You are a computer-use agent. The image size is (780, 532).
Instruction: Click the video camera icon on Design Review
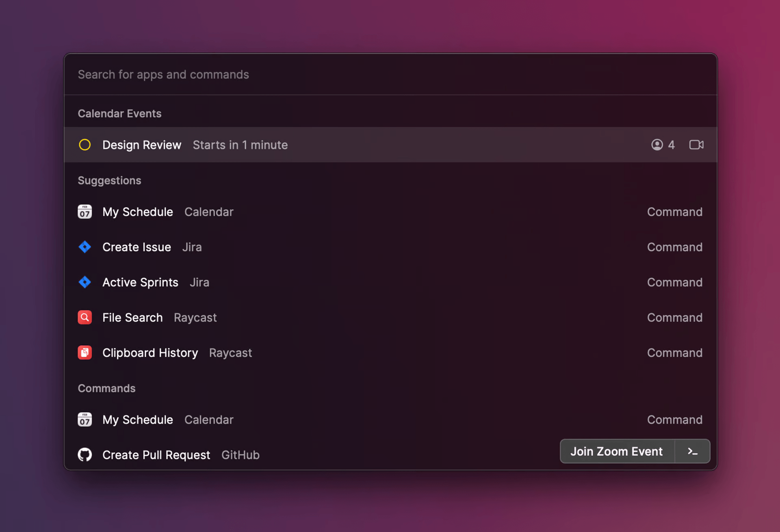click(696, 145)
